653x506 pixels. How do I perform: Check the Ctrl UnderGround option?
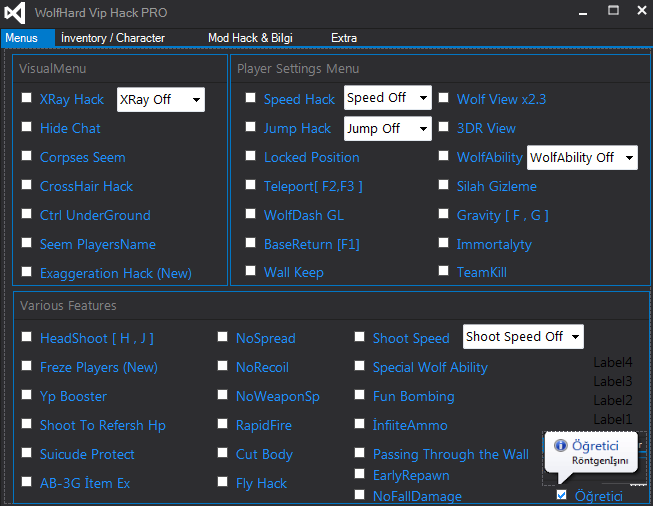click(27, 214)
